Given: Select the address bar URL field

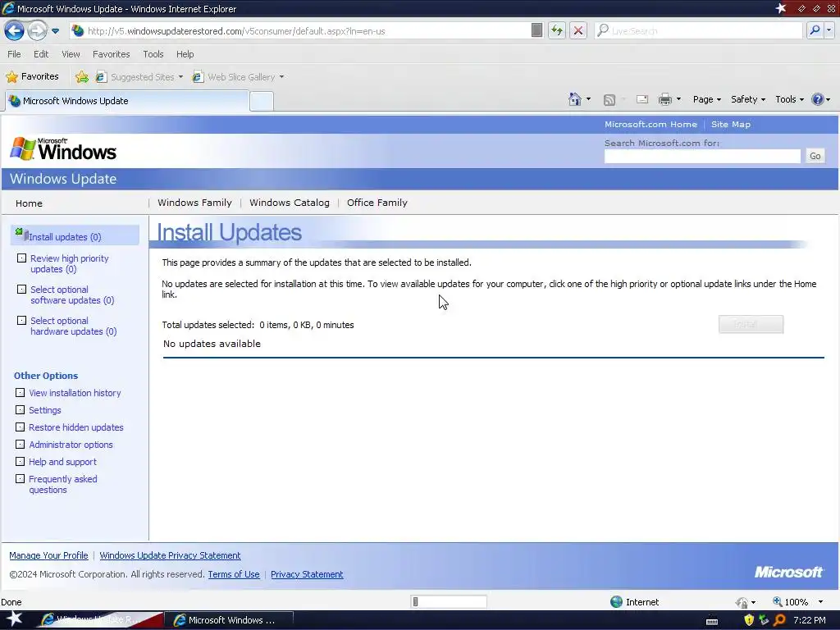Looking at the screenshot, I should pyautogui.click(x=300, y=31).
